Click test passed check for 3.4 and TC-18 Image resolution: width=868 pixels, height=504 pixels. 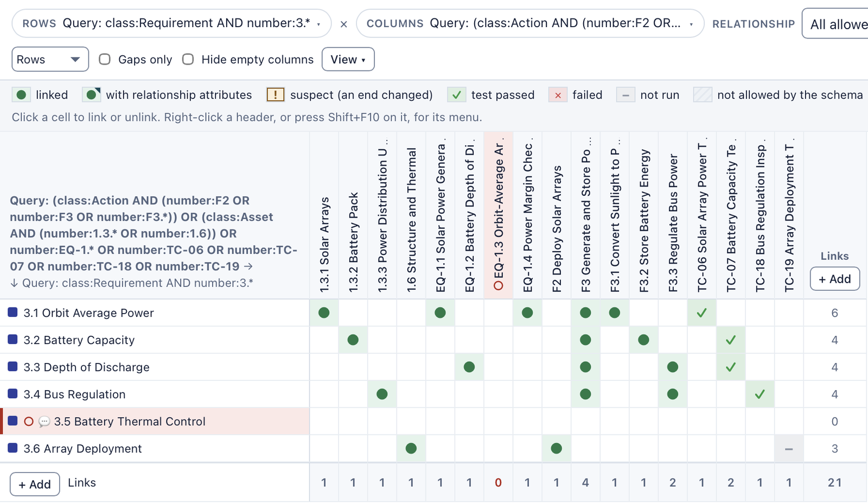(x=759, y=394)
